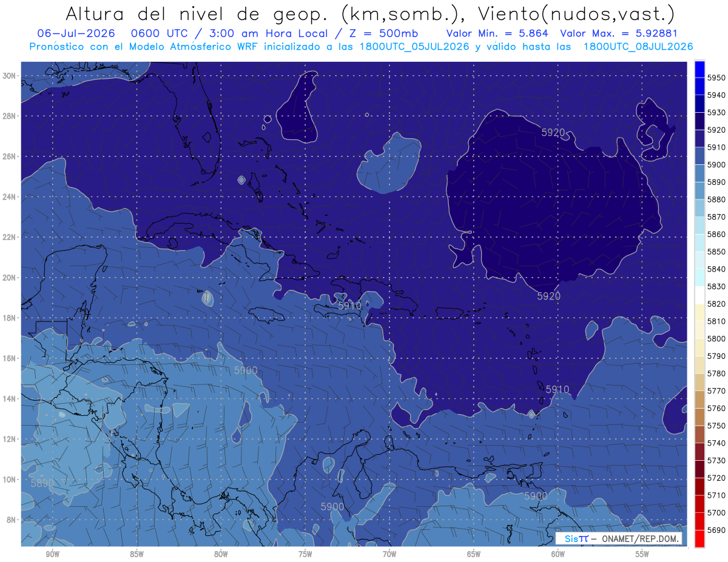Click colorbar label '5830'

coord(716,287)
